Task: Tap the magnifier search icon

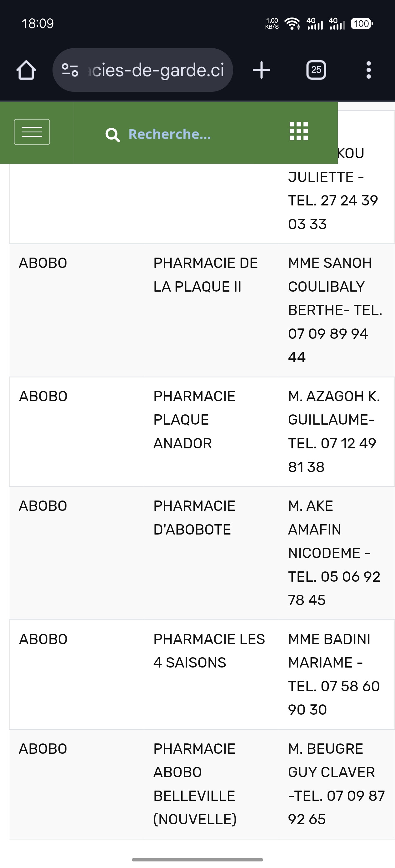Action: point(113,135)
